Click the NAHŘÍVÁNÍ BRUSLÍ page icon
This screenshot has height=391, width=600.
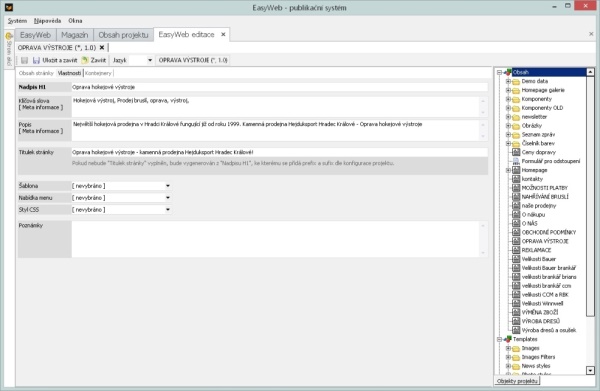(516, 197)
